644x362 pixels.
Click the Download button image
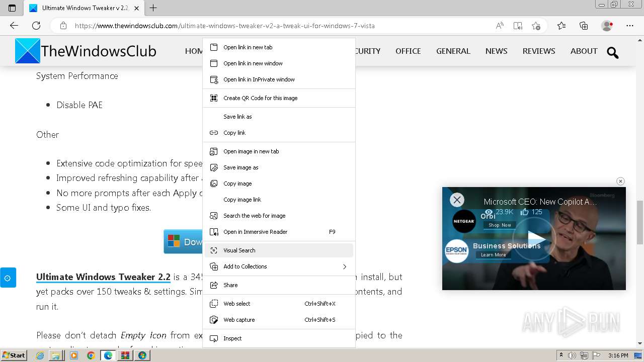coord(183,242)
